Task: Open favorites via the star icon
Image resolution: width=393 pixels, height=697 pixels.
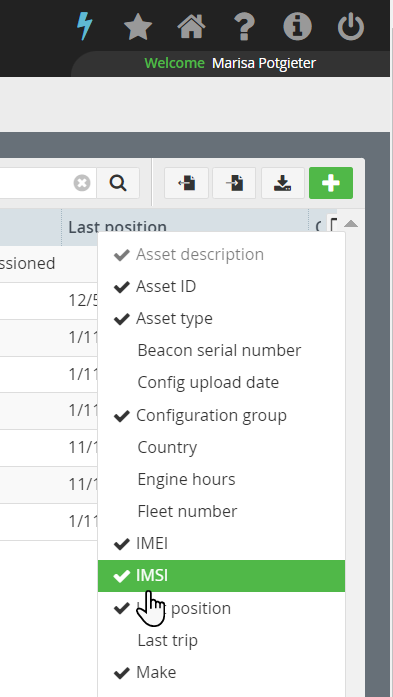Action: pyautogui.click(x=138, y=27)
